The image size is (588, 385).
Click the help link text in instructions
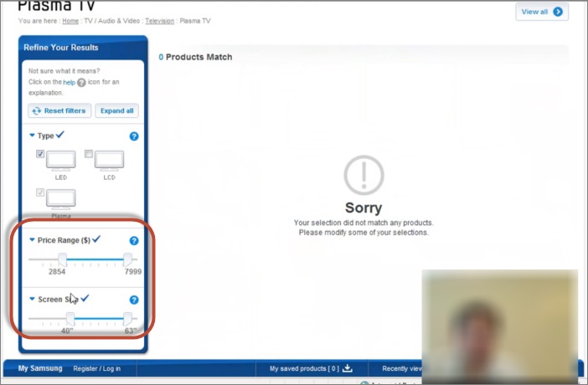(x=69, y=83)
